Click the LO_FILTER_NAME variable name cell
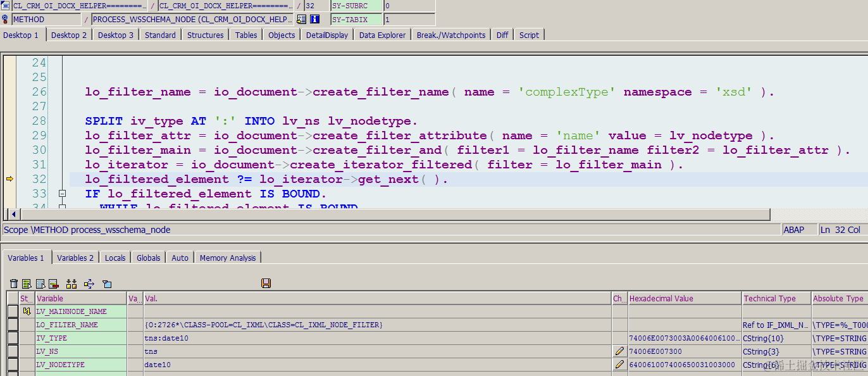 81,325
